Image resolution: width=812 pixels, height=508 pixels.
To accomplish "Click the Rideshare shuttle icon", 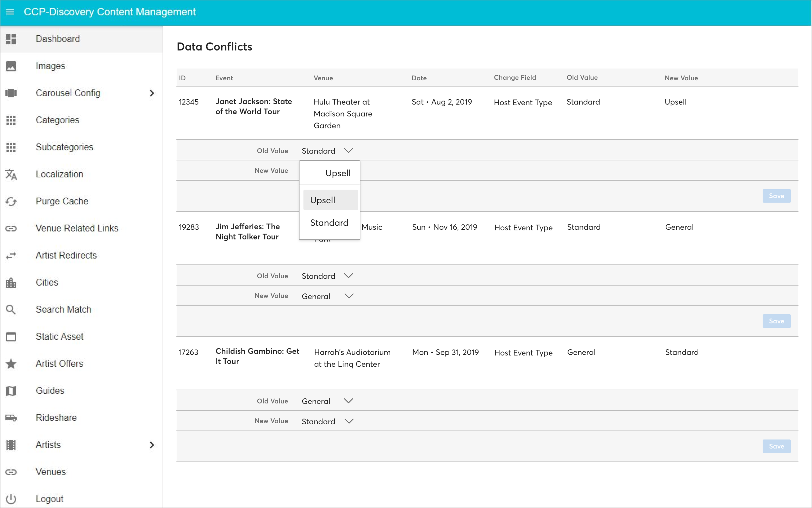I will pos(11,418).
